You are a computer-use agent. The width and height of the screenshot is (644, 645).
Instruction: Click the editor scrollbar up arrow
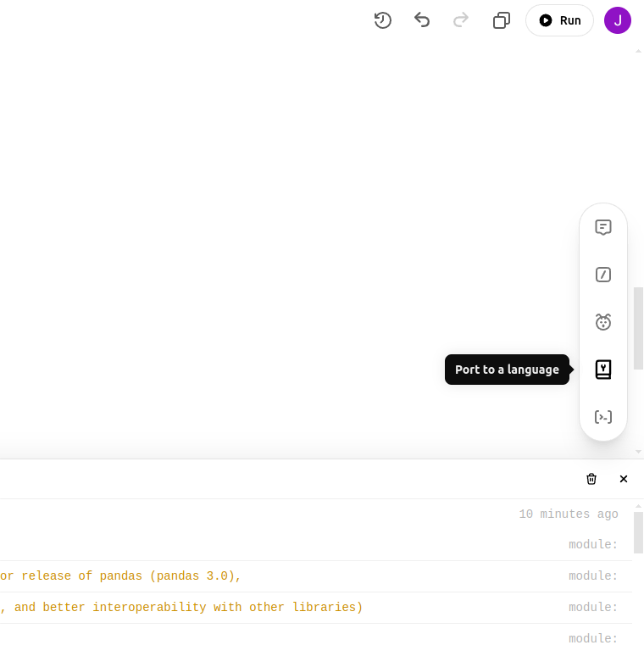coord(638,52)
